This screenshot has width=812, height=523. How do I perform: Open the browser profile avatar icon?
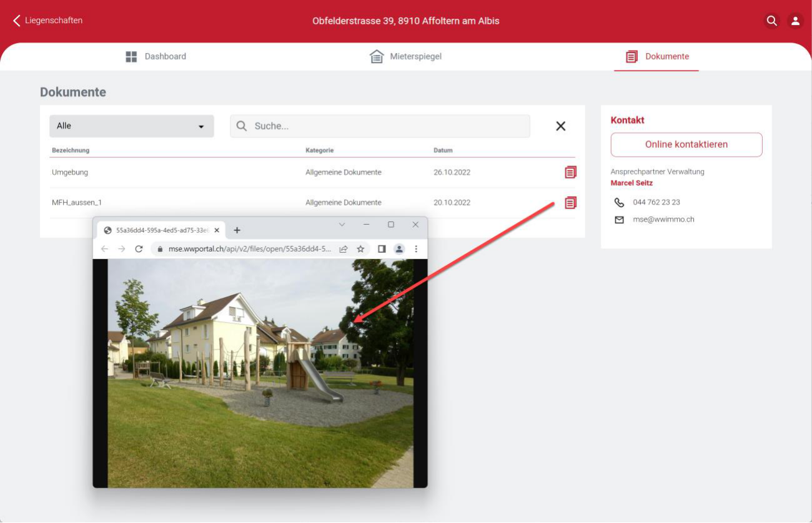pos(399,249)
